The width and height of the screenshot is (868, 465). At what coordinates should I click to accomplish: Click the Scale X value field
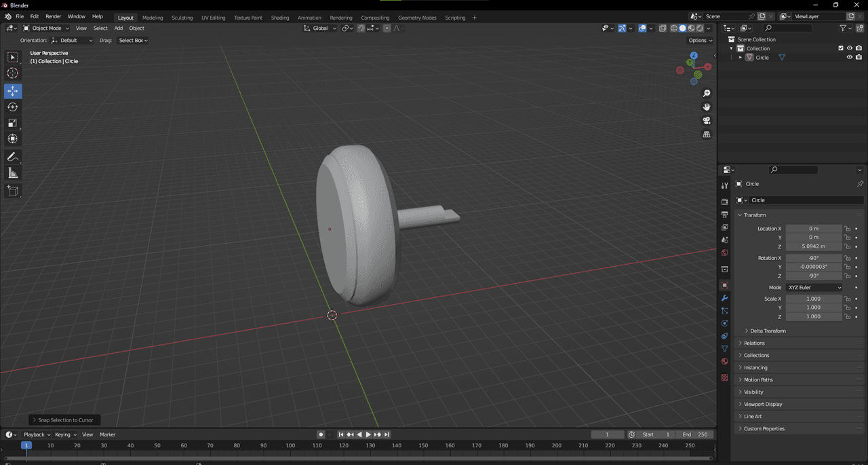click(x=814, y=299)
